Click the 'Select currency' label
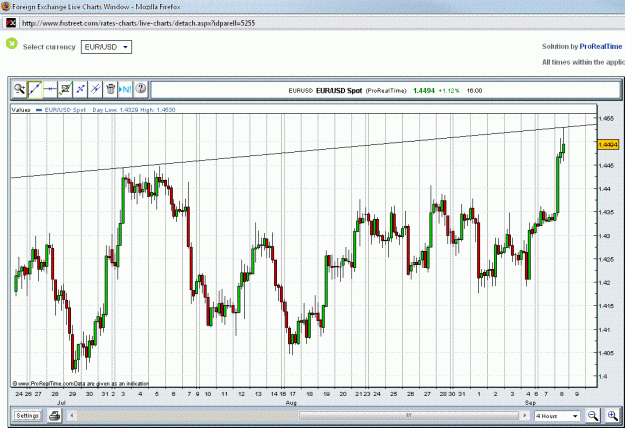Screen dimensions: 625x428 (49, 47)
